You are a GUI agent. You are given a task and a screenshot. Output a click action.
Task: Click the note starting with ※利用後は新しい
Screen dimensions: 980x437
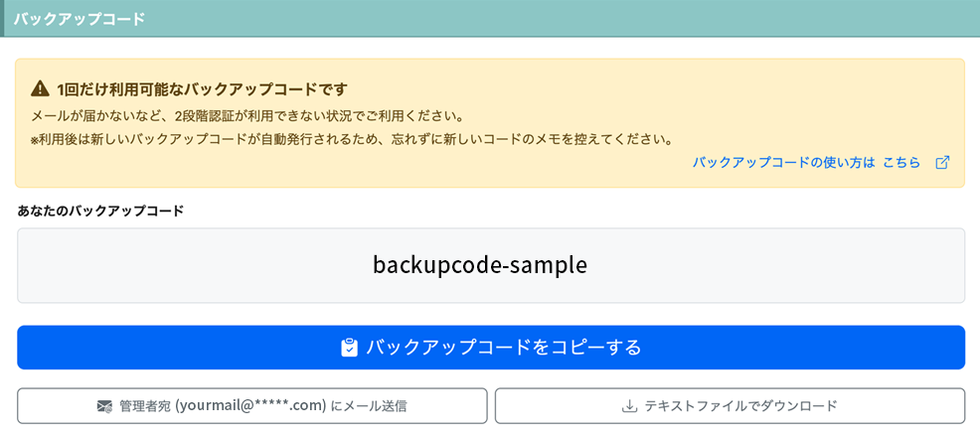pyautogui.click(x=352, y=140)
